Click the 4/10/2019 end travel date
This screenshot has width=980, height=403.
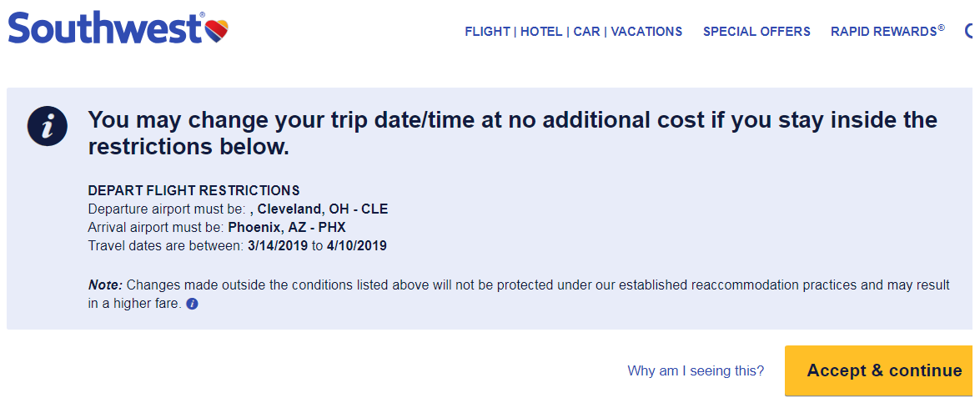tap(355, 245)
